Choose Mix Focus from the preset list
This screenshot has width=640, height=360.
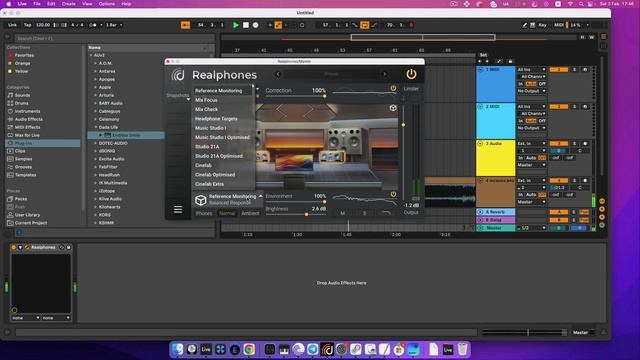(x=206, y=100)
